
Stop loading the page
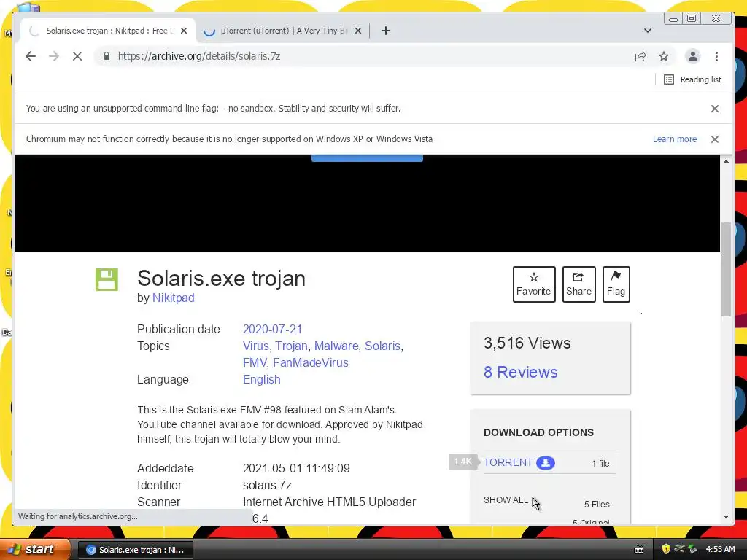77,56
